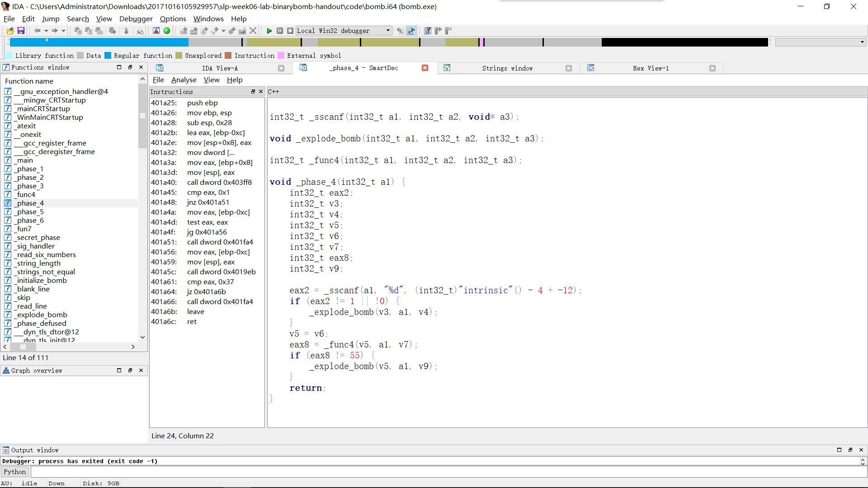Expand the jump forward history dropdown arrow
Viewport: 868px width, 488px height.
coord(63,31)
